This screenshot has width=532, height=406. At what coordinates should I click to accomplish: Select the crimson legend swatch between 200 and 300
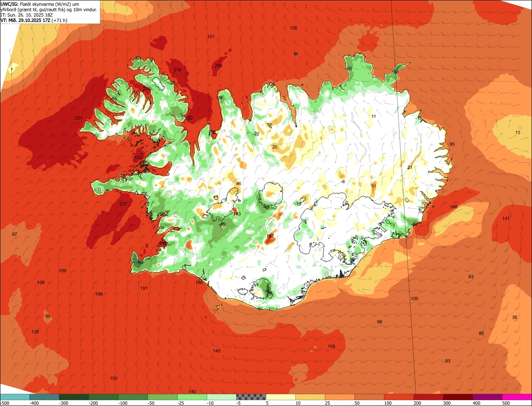coord(429,397)
